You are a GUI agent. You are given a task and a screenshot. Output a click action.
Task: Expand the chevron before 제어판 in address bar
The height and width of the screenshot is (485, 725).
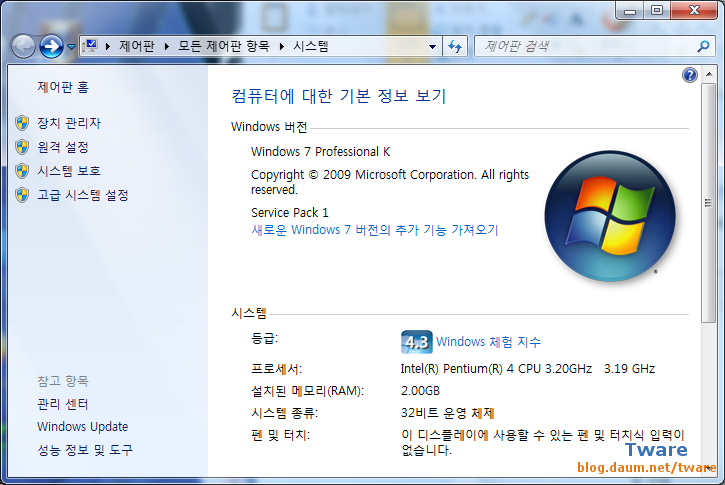point(108,46)
